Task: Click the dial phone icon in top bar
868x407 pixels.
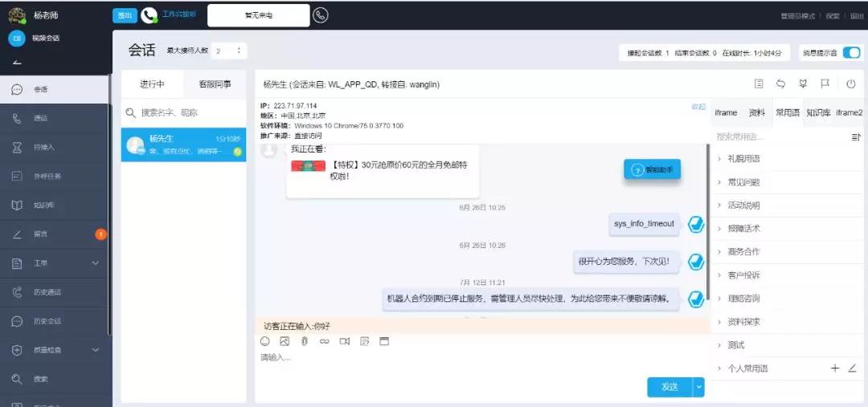Action: point(320,15)
